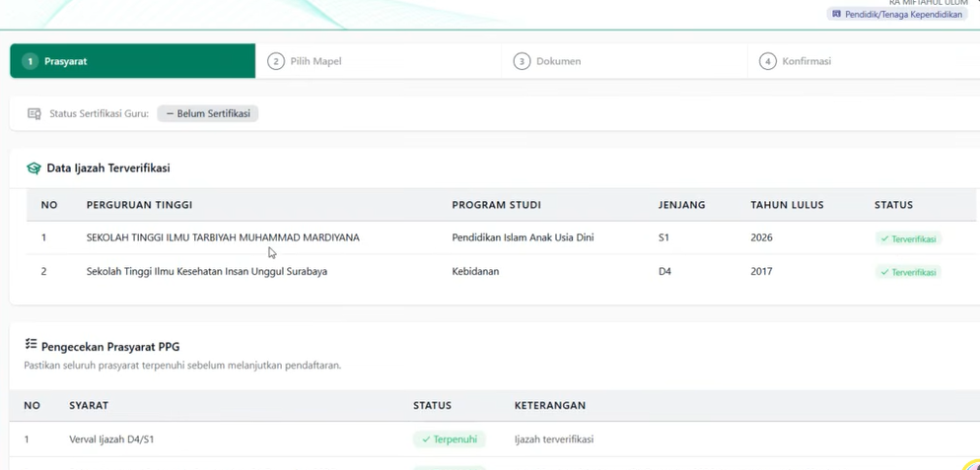Click the PROGRAM STUDI column header
Screen dimensions: 980x470
(x=496, y=205)
